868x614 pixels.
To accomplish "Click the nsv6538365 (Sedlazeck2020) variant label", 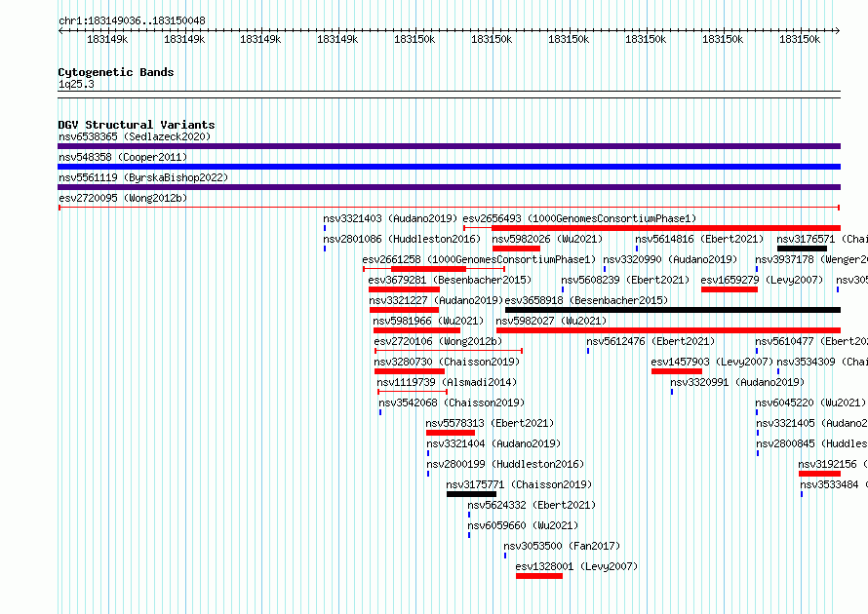I will tap(135, 136).
